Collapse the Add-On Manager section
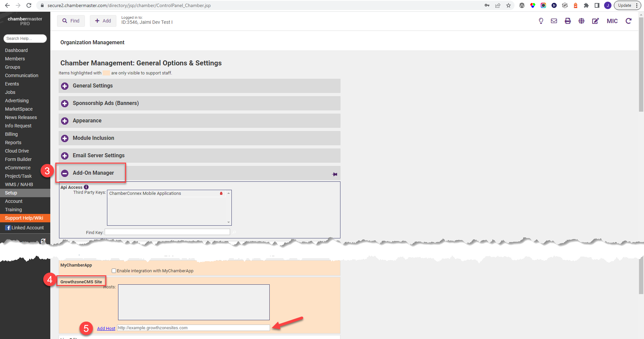The image size is (644, 339). point(65,173)
